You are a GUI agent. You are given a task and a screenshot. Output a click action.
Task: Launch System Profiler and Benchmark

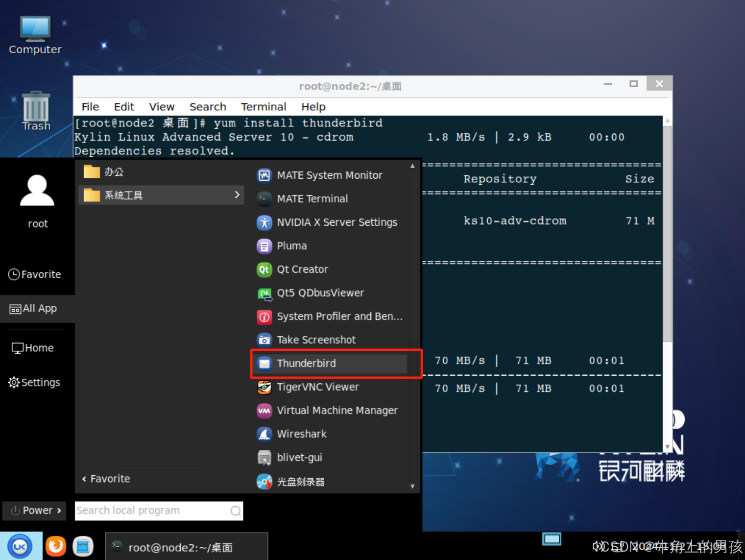pos(330,317)
